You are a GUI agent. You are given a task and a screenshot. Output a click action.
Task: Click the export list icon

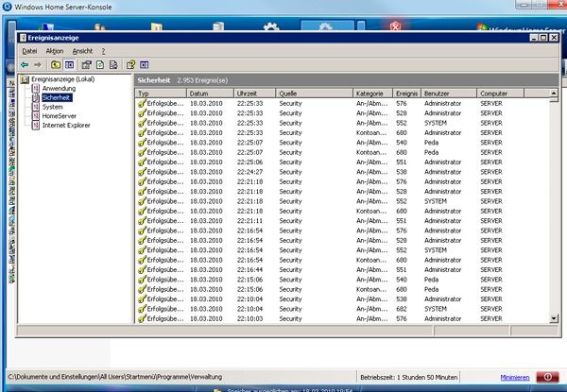pyautogui.click(x=113, y=64)
